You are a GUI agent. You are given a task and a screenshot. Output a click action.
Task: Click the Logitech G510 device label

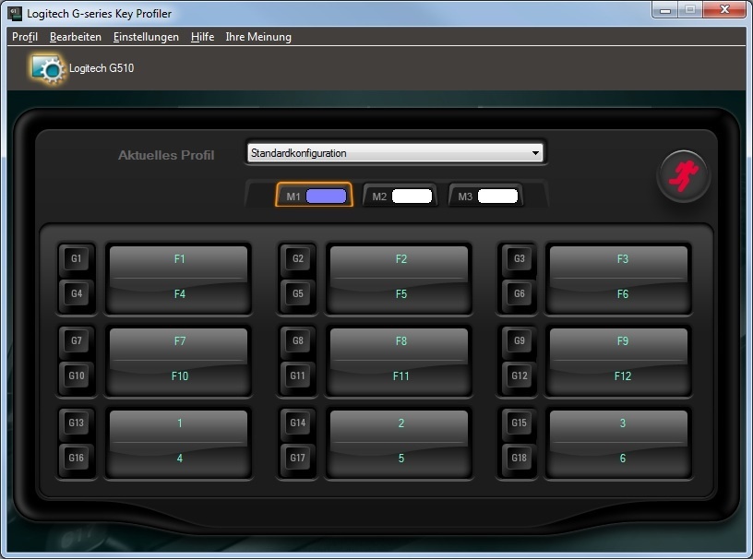[102, 68]
